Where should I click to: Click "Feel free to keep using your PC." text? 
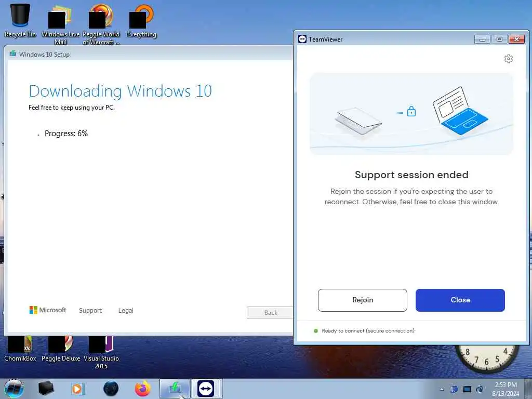(72, 108)
